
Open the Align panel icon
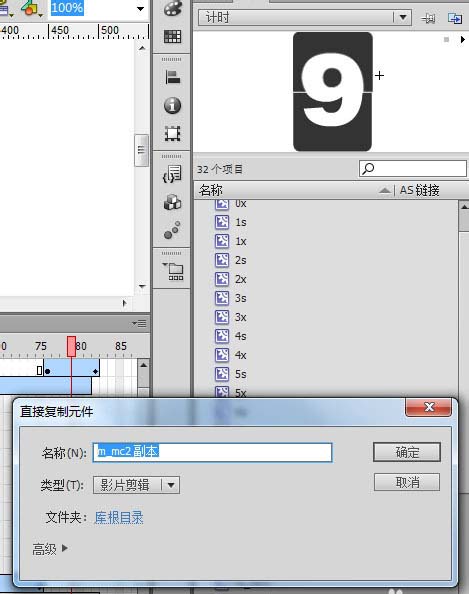coord(172,77)
